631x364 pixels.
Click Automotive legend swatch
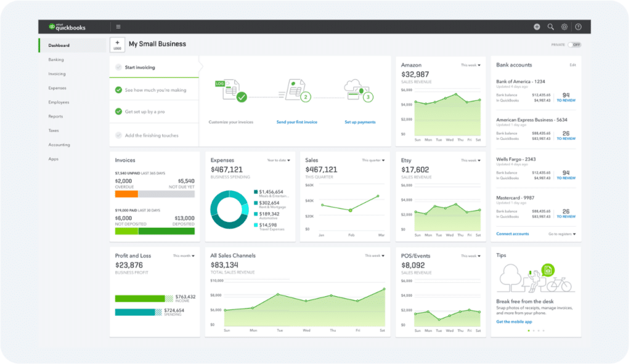pos(256,214)
